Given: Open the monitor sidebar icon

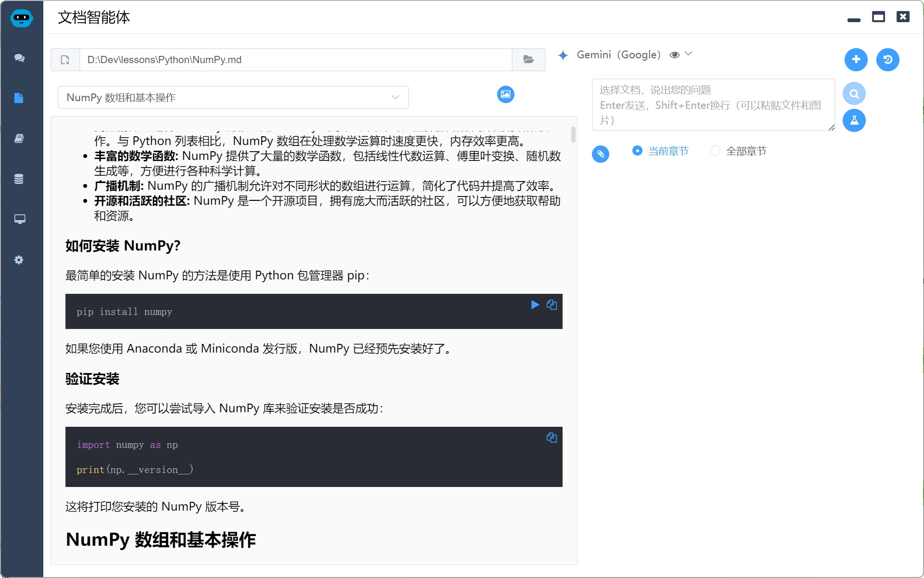Looking at the screenshot, I should pos(20,219).
